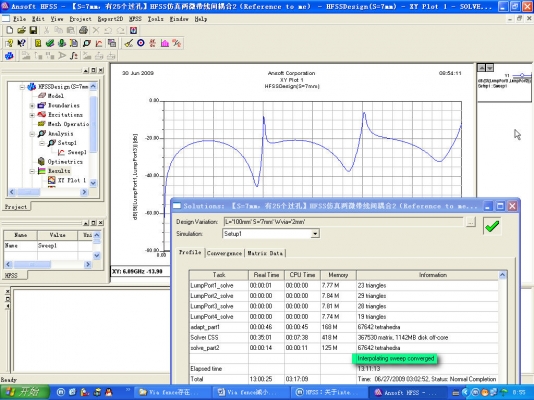Click the greyed Delete X icon
The image size is (534, 400).
point(96,30)
